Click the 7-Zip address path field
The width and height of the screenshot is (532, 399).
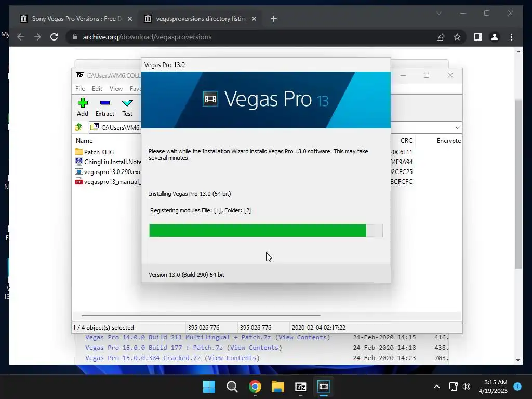[115, 128]
